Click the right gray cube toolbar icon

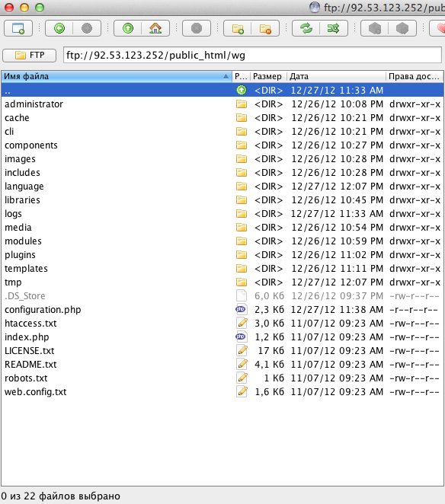(402, 28)
